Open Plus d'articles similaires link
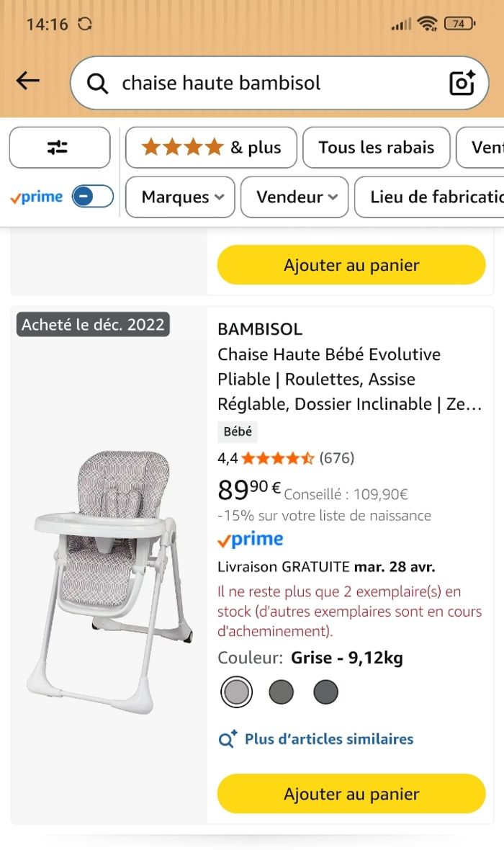This screenshot has height=850, width=504. 329,739
